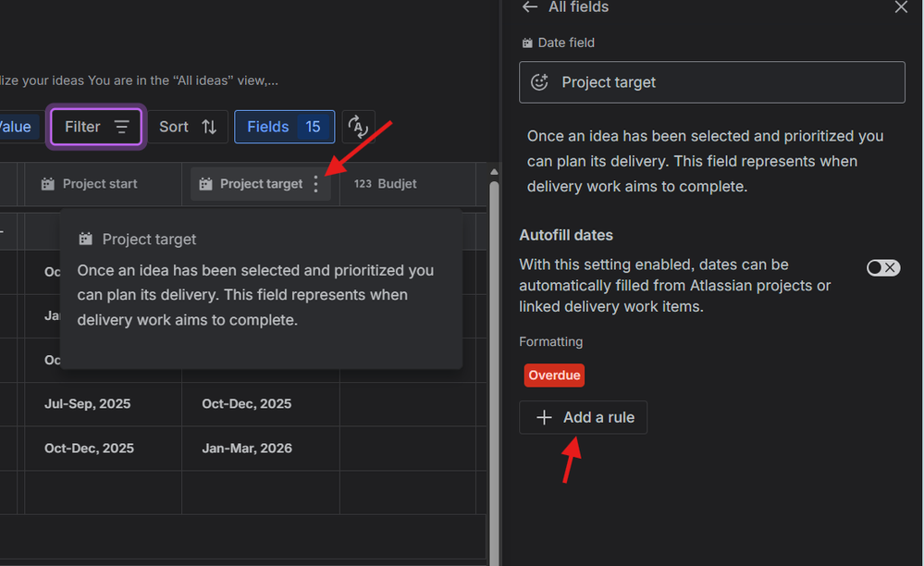Click the Oct-Dec, 2025 Project target cell

pos(261,404)
